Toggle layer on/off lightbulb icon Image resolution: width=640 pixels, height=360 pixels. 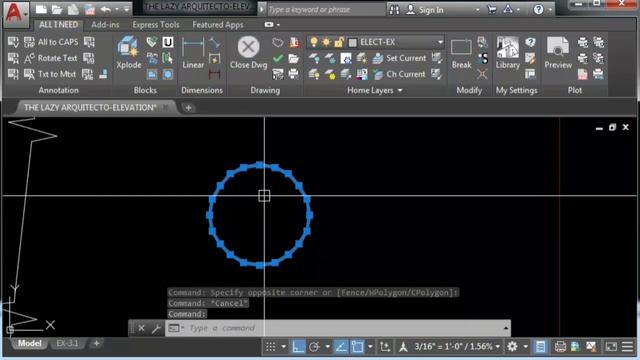coord(314,42)
